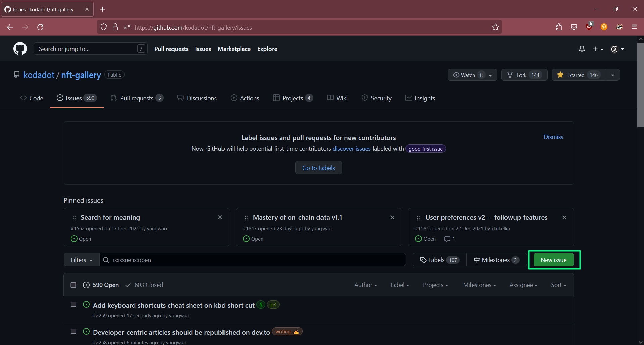Tick the select-all issues checkbox
Viewport: 644px width, 345px height.
(x=73, y=285)
